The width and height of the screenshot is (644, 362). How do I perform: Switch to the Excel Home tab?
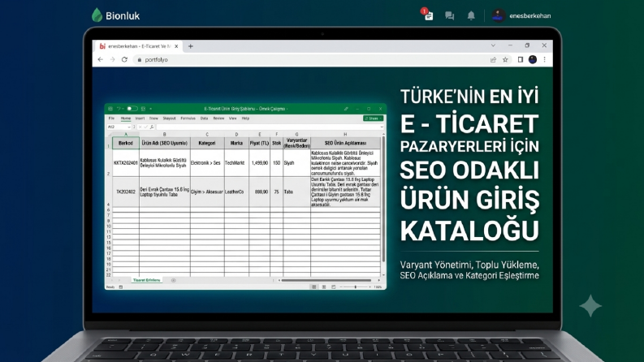point(126,119)
